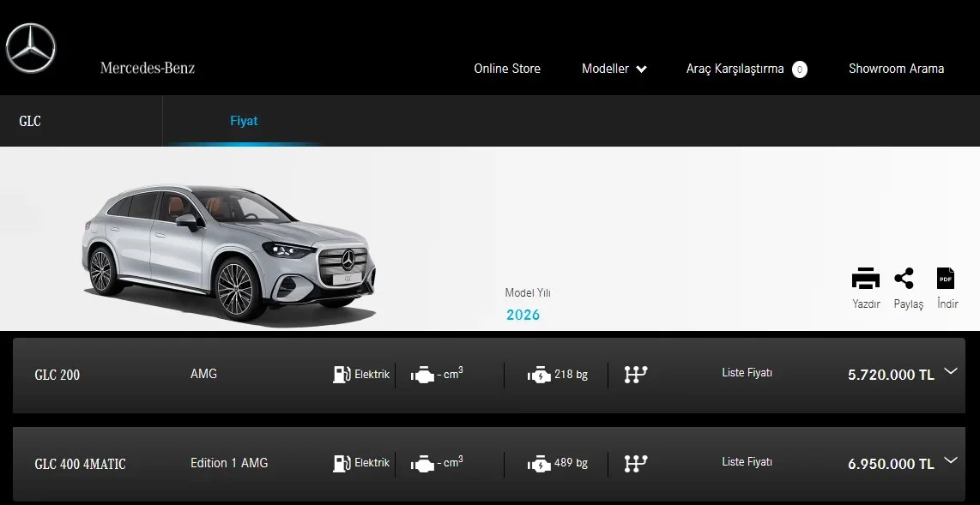
Task: Open the Online Store link
Action: (507, 69)
